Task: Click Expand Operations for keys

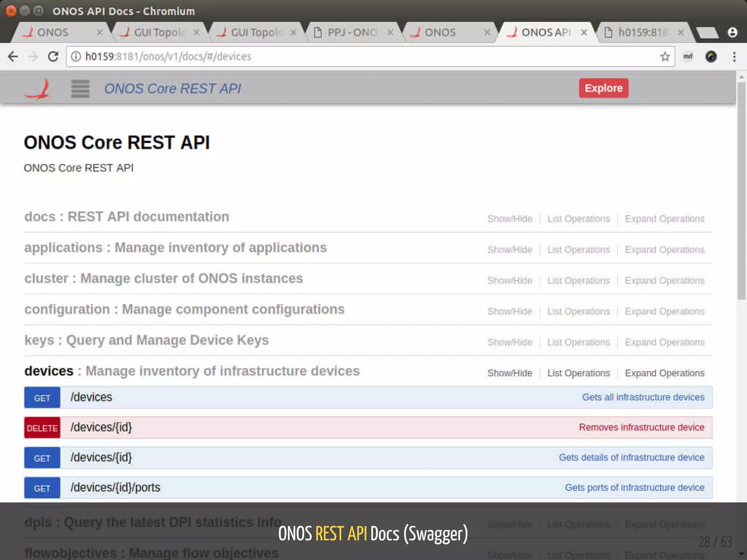Action: point(665,342)
